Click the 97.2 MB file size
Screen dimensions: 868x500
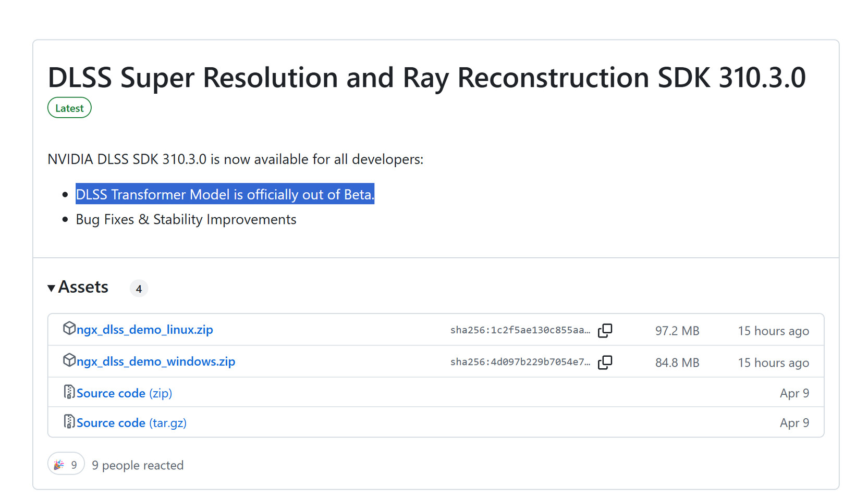pyautogui.click(x=677, y=331)
